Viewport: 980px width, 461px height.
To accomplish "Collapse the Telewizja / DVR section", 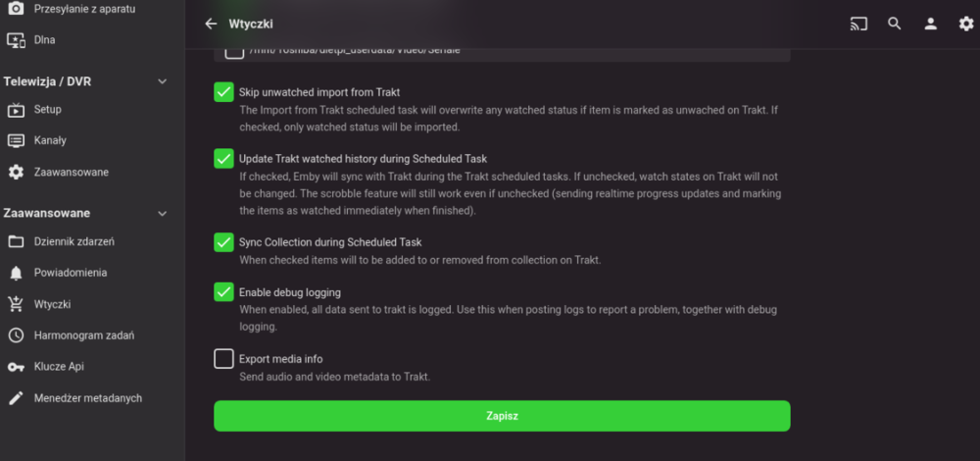I will (x=163, y=81).
